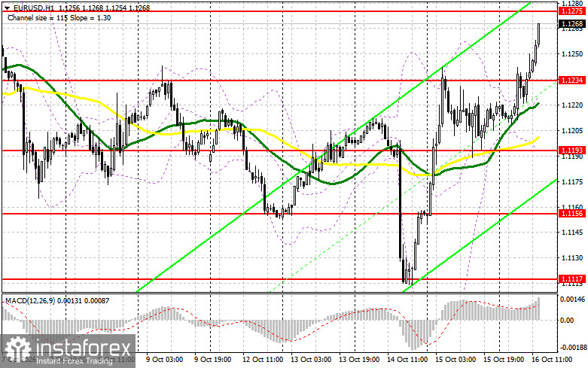
Task: Select the 1.1275 red price level tag
Action: point(572,11)
